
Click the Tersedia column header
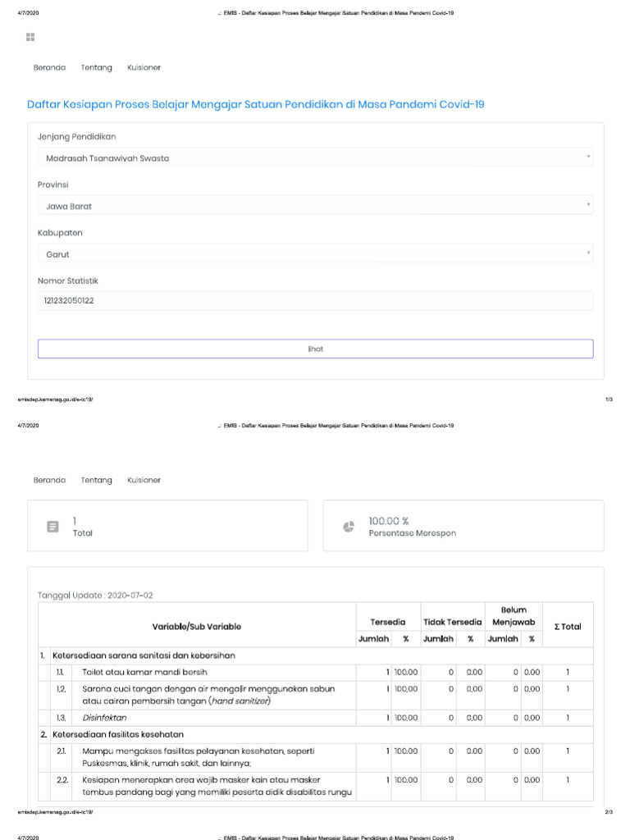[x=388, y=622]
